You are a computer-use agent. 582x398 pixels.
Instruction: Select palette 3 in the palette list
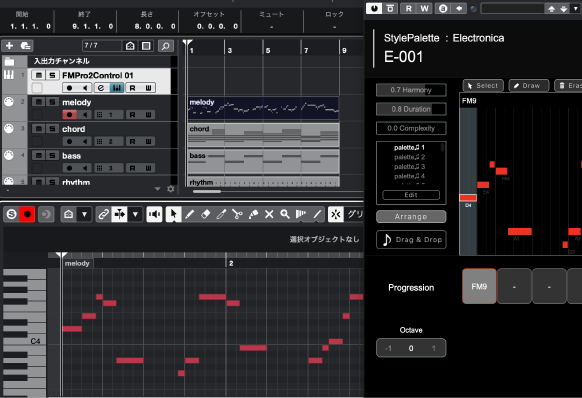coord(409,167)
